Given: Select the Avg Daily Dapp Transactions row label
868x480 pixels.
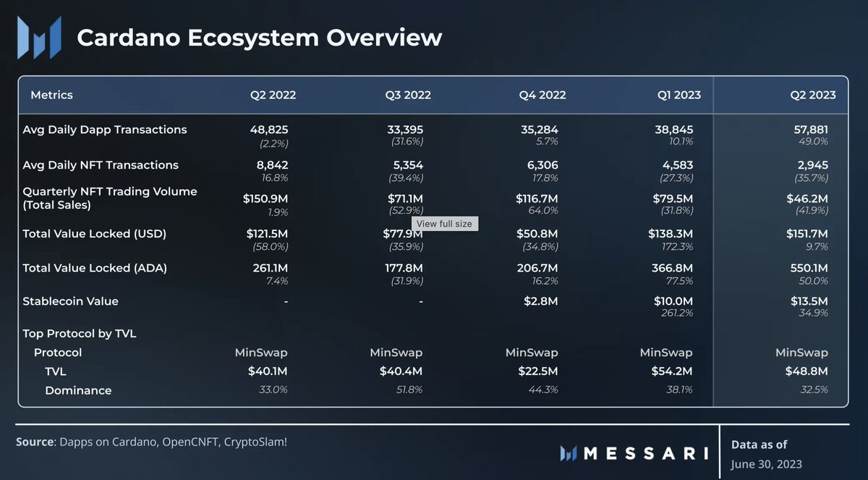Looking at the screenshot, I should (105, 130).
